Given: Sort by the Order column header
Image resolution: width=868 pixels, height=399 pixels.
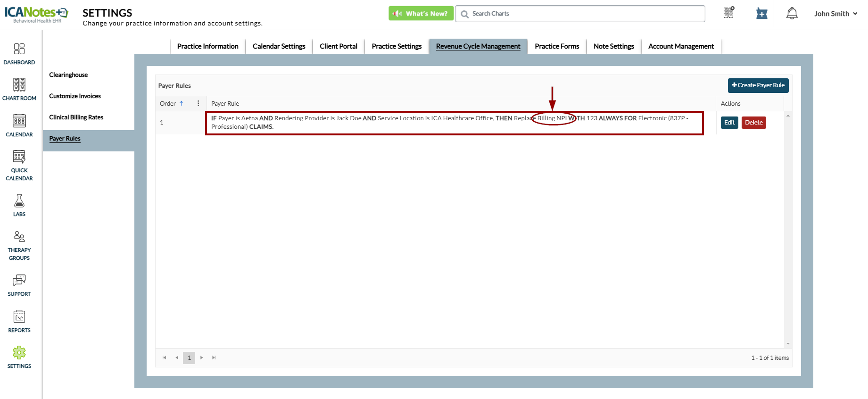Looking at the screenshot, I should click(168, 103).
